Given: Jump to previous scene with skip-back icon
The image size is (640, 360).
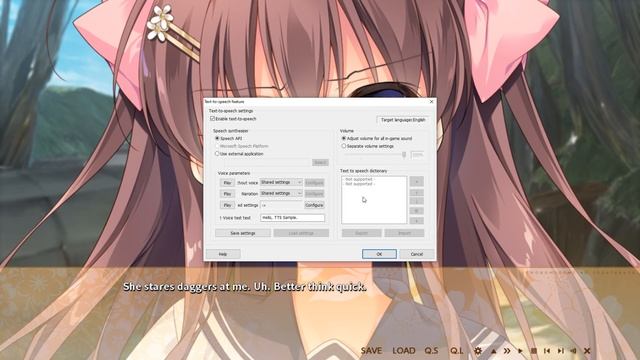Looking at the screenshot, I should coord(547,351).
